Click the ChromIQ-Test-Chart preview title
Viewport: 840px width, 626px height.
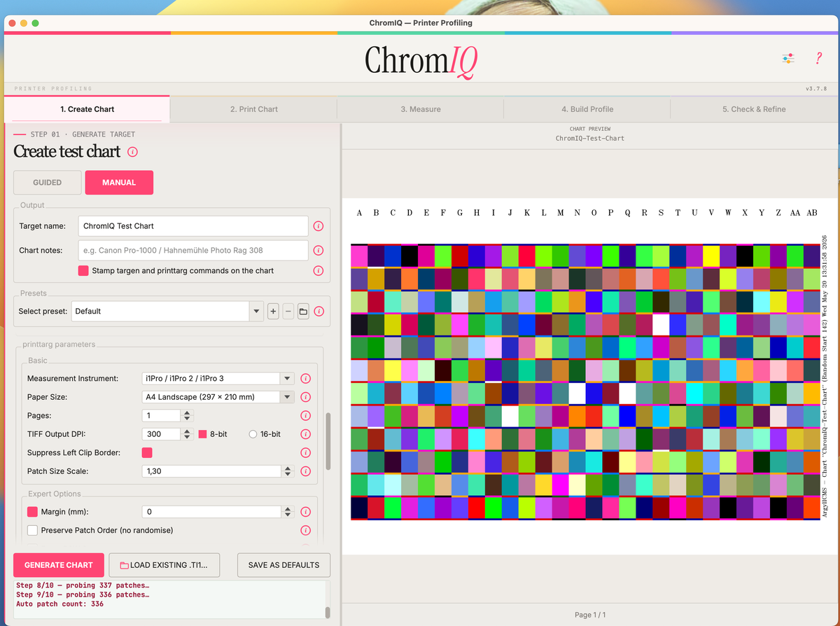pyautogui.click(x=590, y=139)
